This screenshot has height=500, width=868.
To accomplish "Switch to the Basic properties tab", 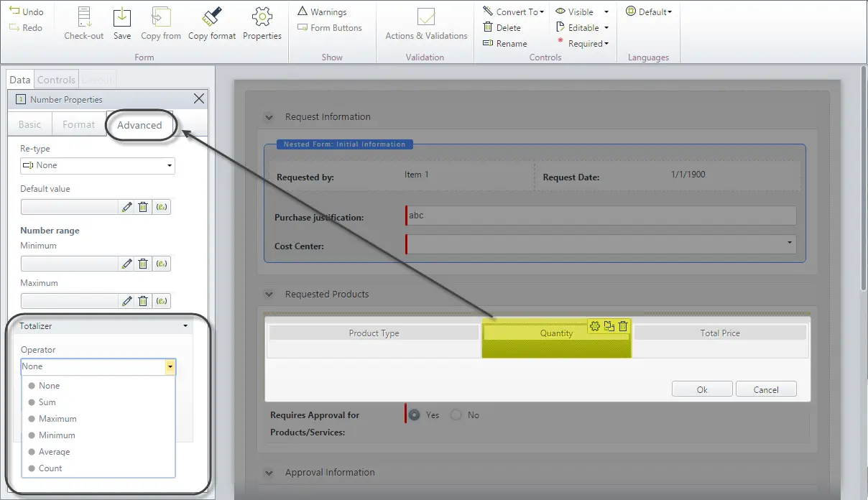I will tap(29, 124).
